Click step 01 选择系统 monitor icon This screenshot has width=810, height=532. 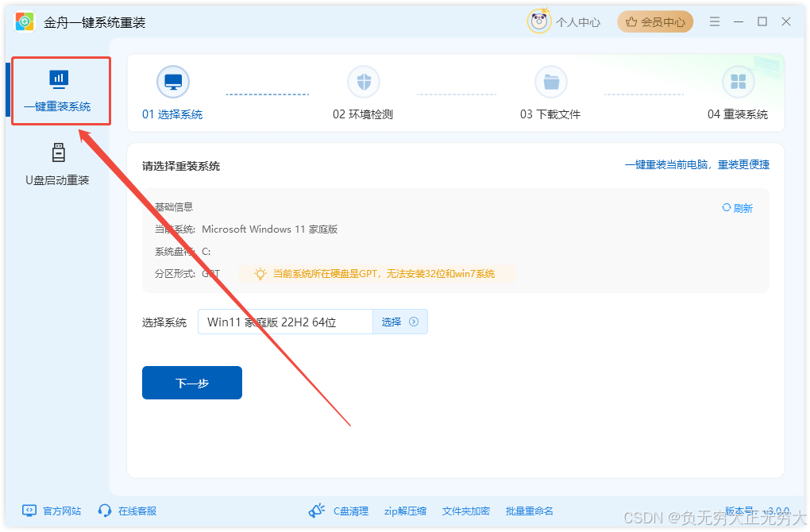tap(173, 82)
